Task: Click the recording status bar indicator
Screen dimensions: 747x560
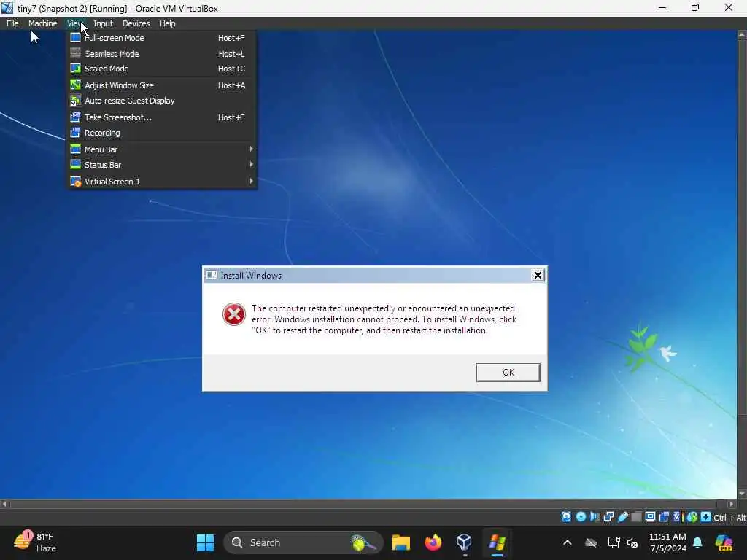Action: [x=664, y=517]
